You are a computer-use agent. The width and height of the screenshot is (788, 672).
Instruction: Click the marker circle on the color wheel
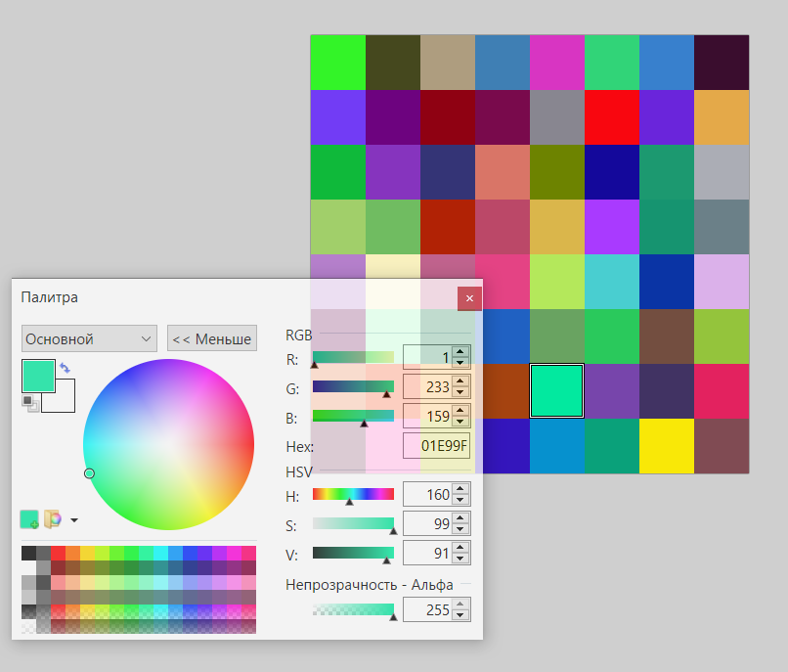click(x=89, y=473)
